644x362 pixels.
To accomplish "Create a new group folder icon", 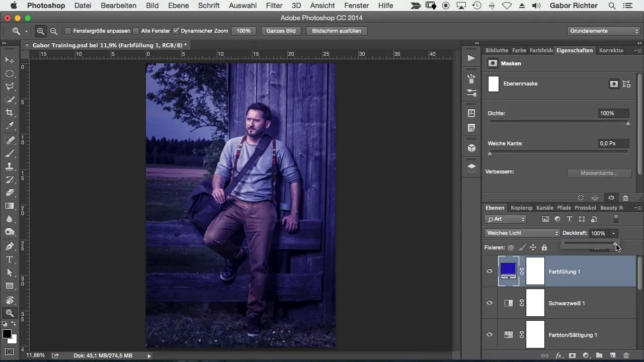I will click(600, 355).
